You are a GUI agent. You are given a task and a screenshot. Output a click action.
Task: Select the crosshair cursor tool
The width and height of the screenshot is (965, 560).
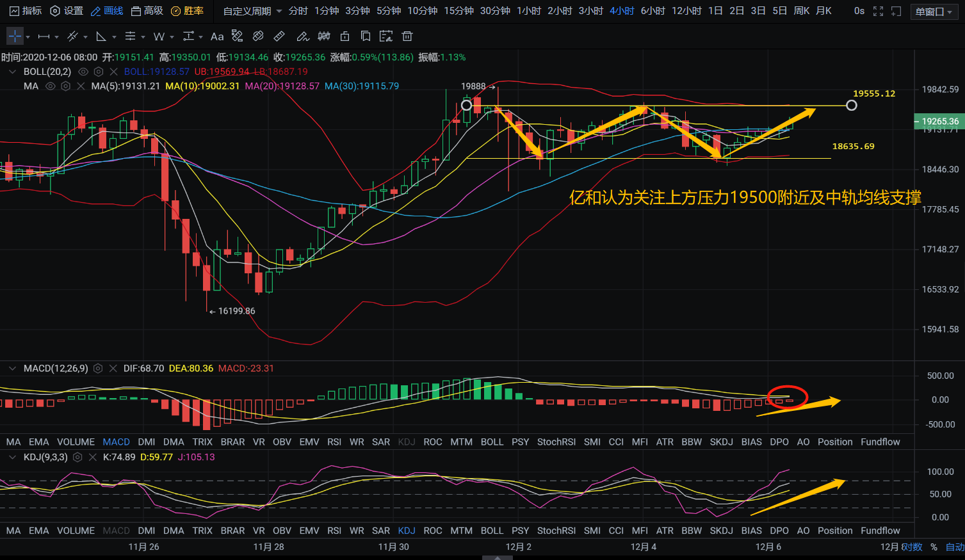(x=15, y=36)
